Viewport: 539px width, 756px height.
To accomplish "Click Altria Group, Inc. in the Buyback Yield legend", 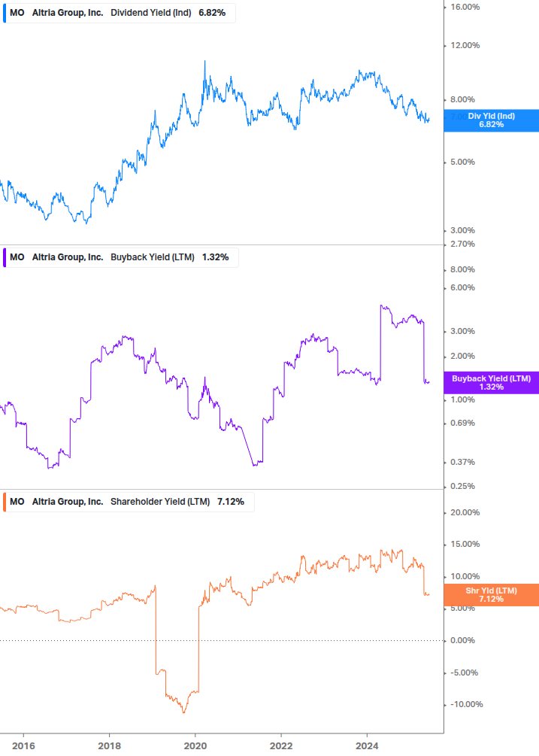I will [68, 257].
